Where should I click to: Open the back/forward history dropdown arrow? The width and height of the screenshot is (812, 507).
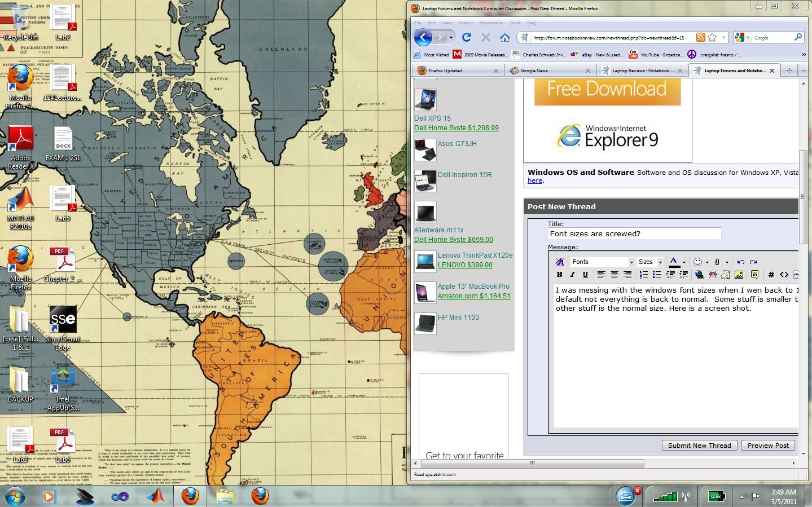(x=451, y=38)
